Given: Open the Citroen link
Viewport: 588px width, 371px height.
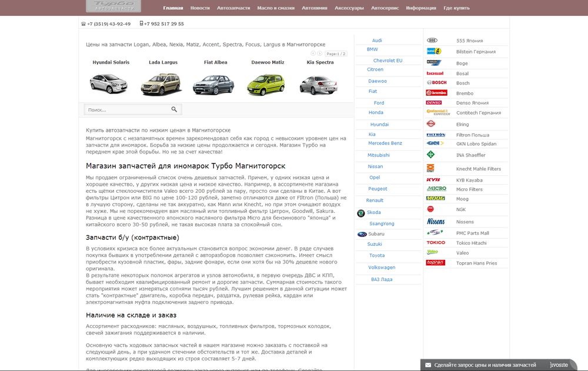Looking at the screenshot, I should point(375,69).
